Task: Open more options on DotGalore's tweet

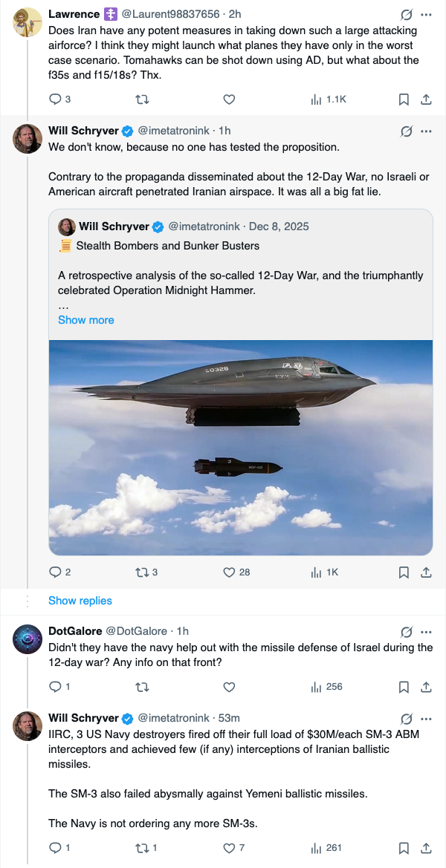Action: coord(426,632)
